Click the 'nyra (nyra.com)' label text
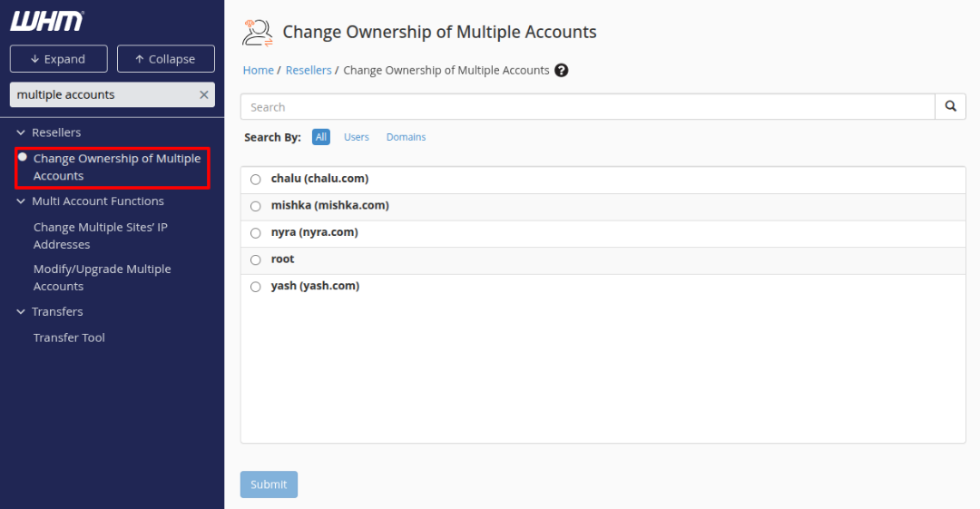Viewport: 980px width, 509px height. pyautogui.click(x=314, y=232)
